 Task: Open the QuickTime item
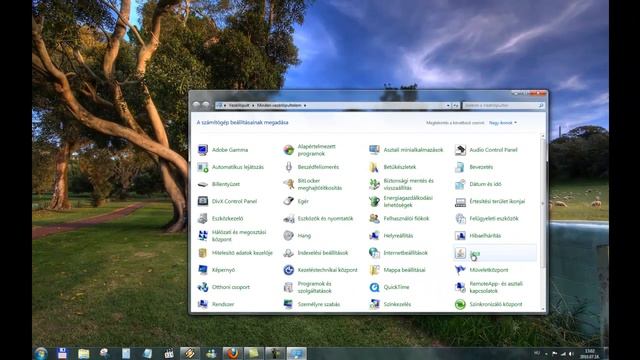[x=389, y=287]
